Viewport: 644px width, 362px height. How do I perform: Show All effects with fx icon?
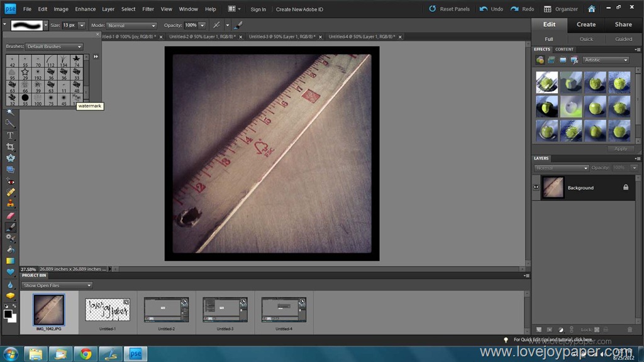click(x=574, y=60)
